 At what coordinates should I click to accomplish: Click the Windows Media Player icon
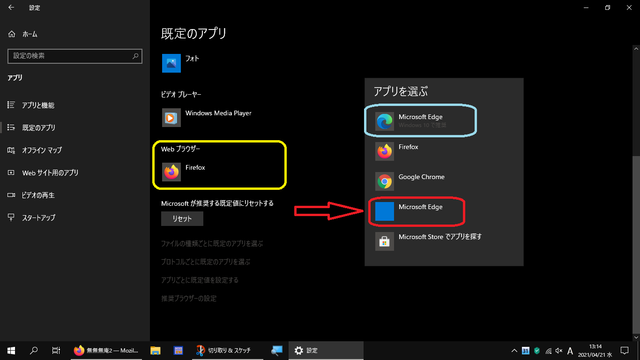coord(171,118)
